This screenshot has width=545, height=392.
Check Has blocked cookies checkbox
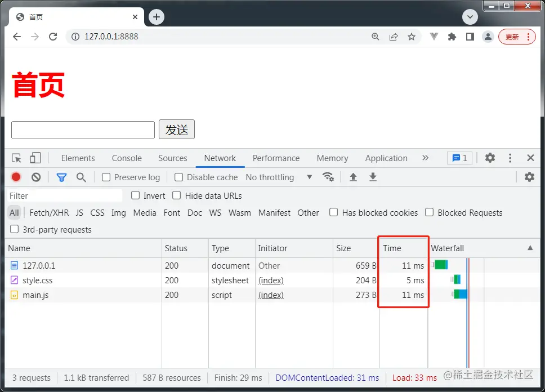[x=333, y=212]
